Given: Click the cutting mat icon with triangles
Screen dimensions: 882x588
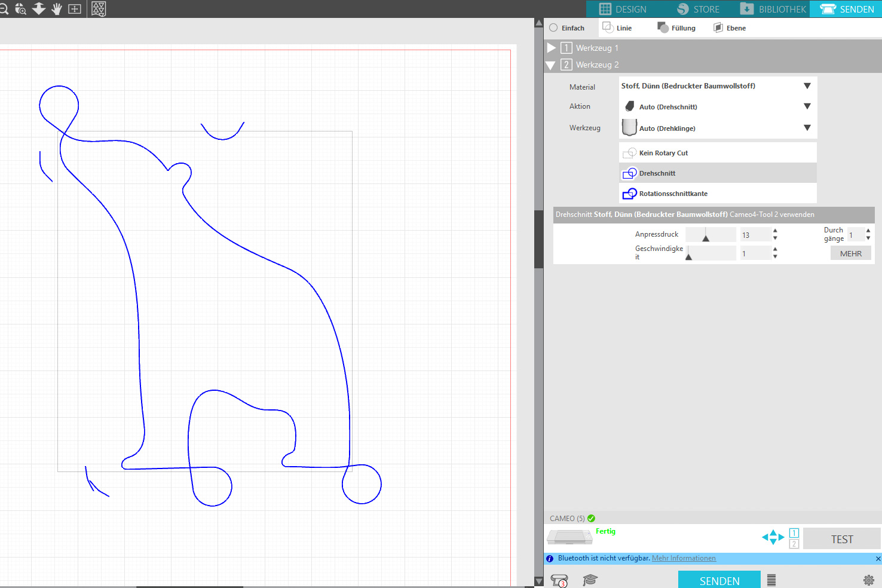Looking at the screenshot, I should pyautogui.click(x=99, y=9).
